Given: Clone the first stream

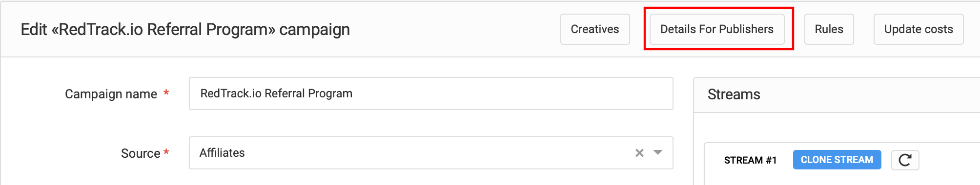Looking at the screenshot, I should point(837,160).
